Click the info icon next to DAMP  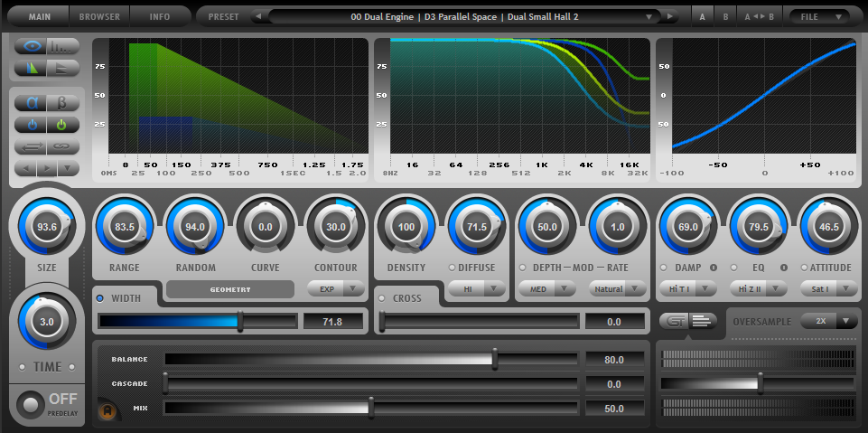coord(713,268)
